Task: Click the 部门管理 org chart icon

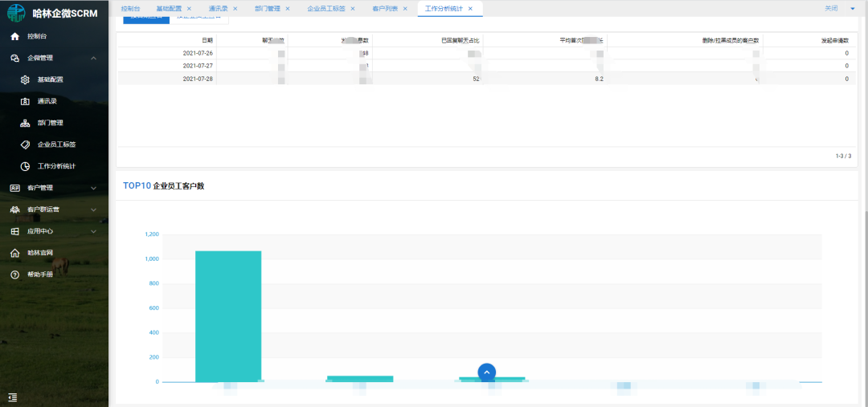Action: [26, 123]
